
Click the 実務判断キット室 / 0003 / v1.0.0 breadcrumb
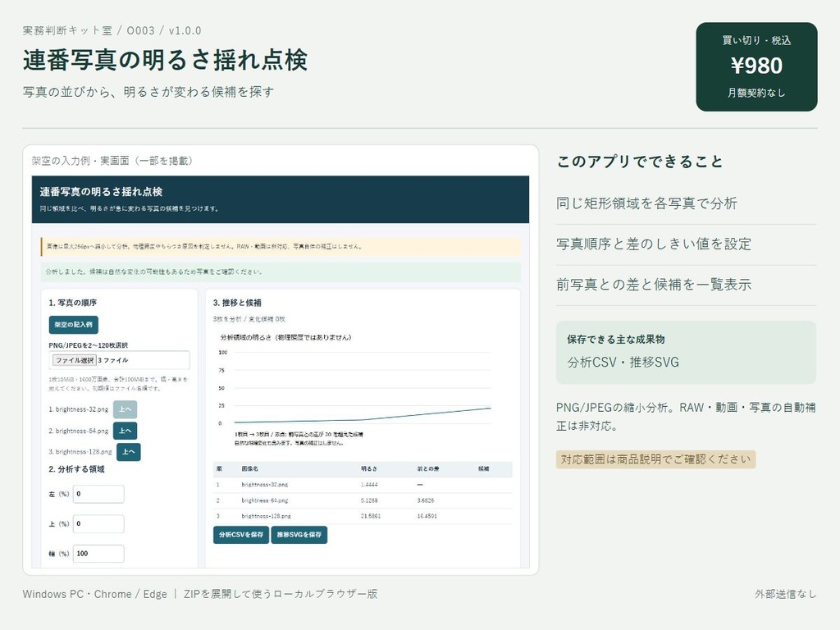coord(112,30)
